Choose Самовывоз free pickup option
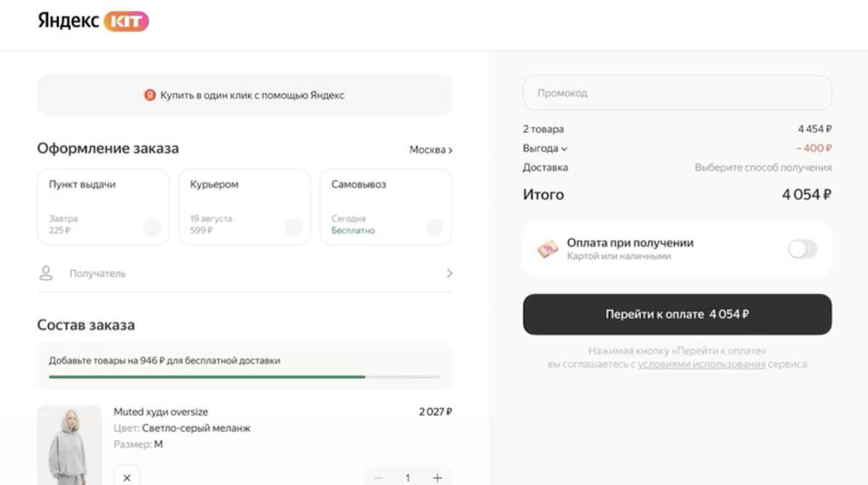This screenshot has height=485, width=868. tap(386, 207)
